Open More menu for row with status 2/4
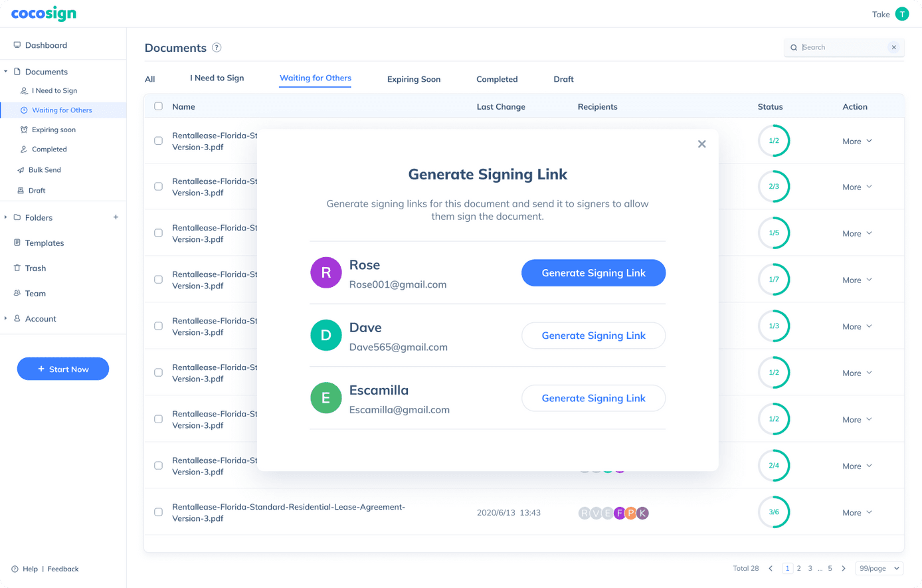 click(x=857, y=466)
